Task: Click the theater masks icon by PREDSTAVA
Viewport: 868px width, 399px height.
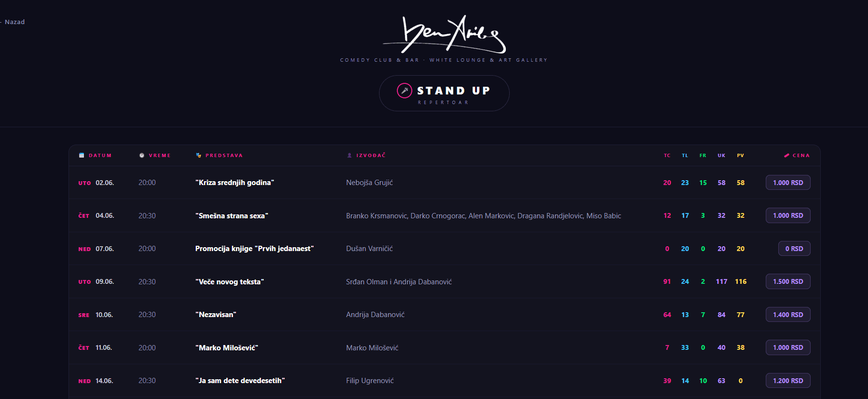Action: pos(199,155)
